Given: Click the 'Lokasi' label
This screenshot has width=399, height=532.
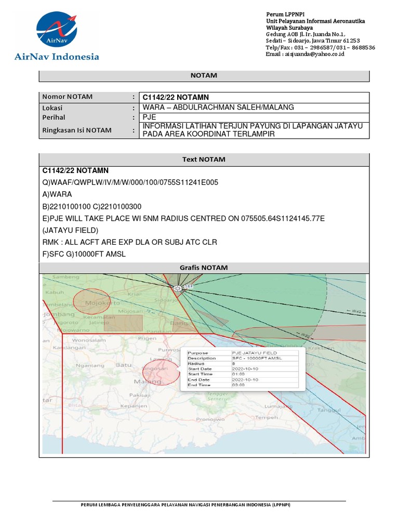Looking at the screenshot, I should tap(52, 108).
